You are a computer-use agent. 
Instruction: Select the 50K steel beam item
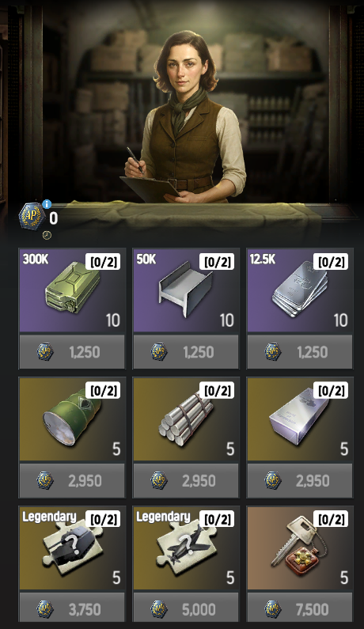click(x=186, y=290)
